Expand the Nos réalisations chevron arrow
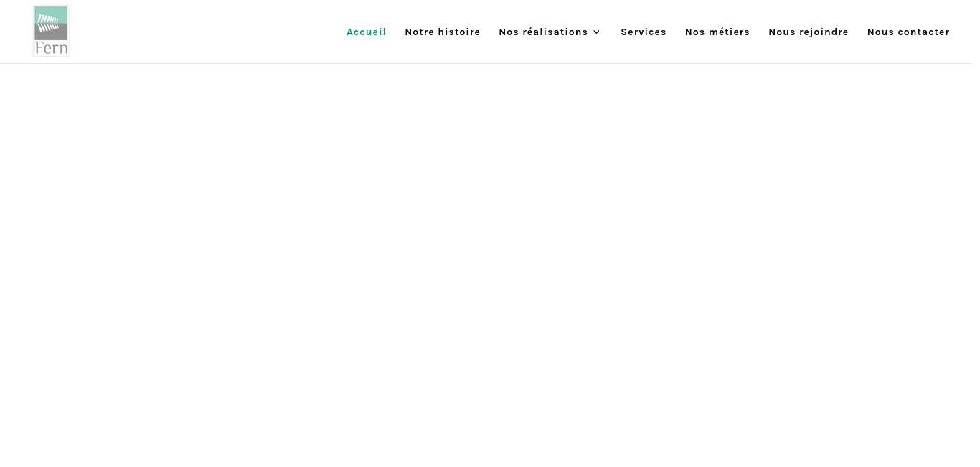The image size is (980, 467). pyautogui.click(x=596, y=32)
